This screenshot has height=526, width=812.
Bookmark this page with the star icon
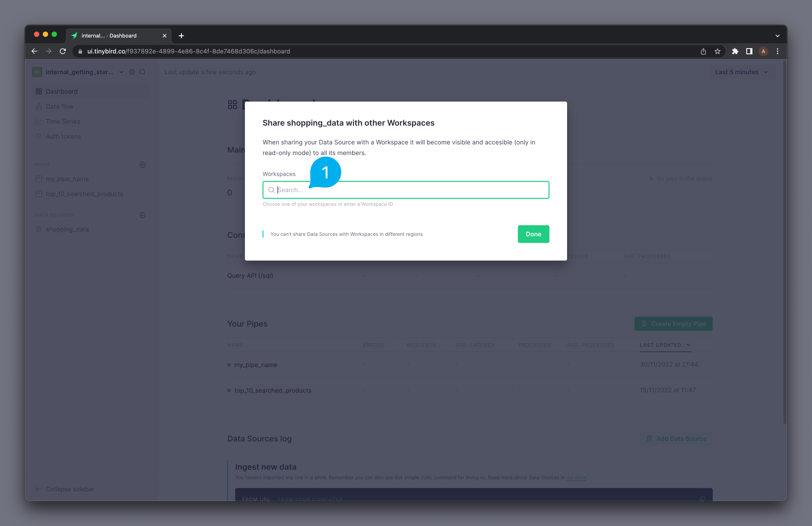tap(718, 51)
